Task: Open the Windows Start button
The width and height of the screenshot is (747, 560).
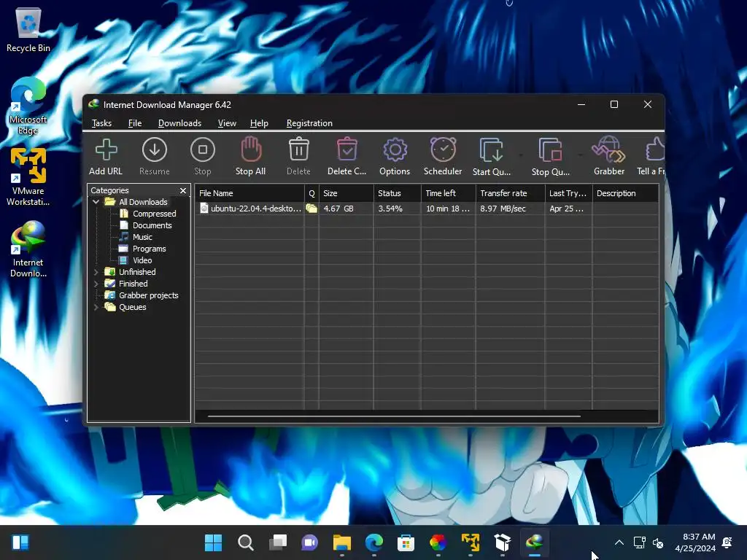Action: (213, 542)
